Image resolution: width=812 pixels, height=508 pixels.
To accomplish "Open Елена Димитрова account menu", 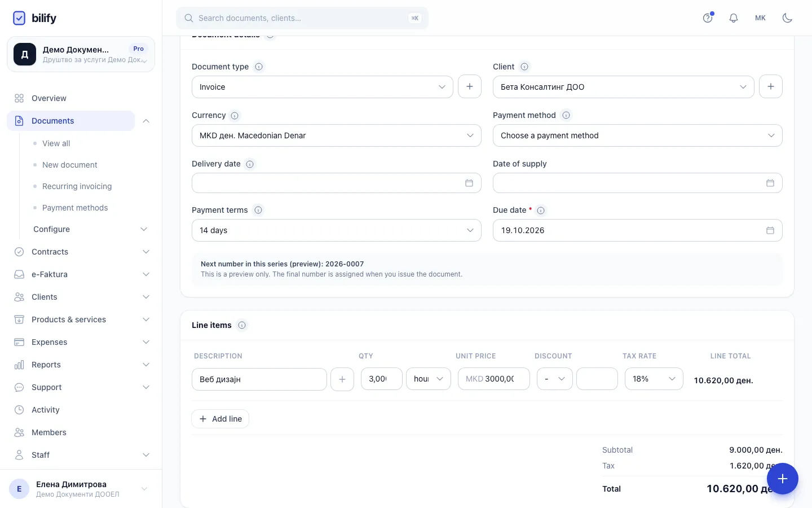I will point(81,489).
